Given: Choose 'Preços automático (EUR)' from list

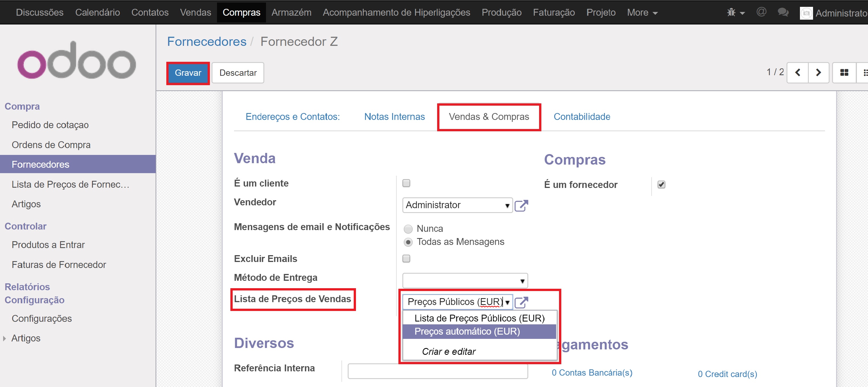Looking at the screenshot, I should 467,331.
